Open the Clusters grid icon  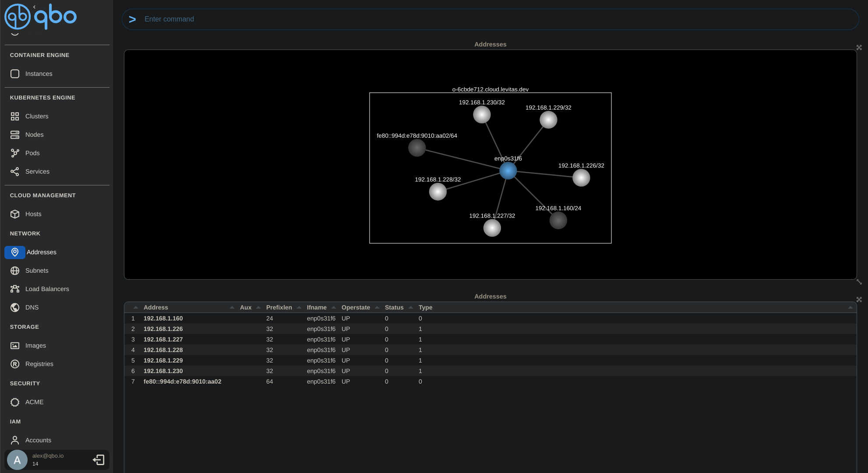[x=15, y=116]
